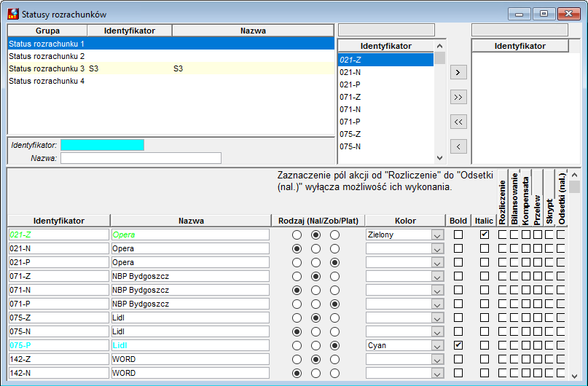588x386 pixels.
Task: Uncheck the Bold checkbox for row 075-P
Action: [458, 345]
